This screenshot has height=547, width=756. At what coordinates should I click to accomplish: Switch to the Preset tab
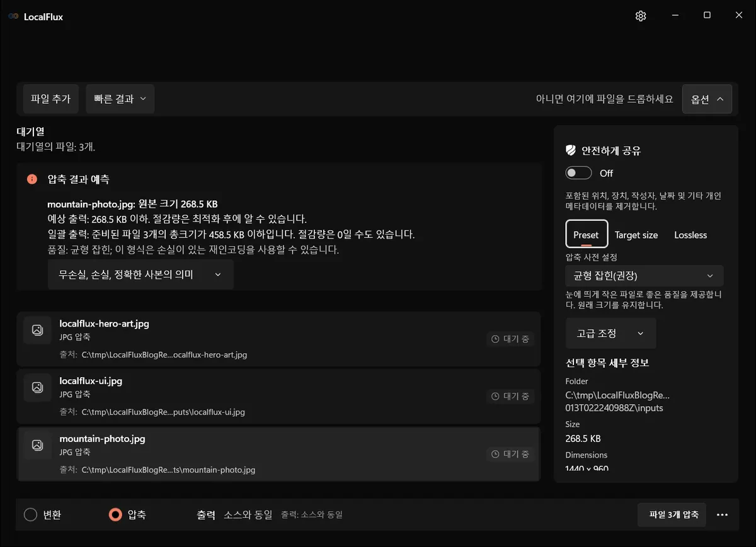587,235
